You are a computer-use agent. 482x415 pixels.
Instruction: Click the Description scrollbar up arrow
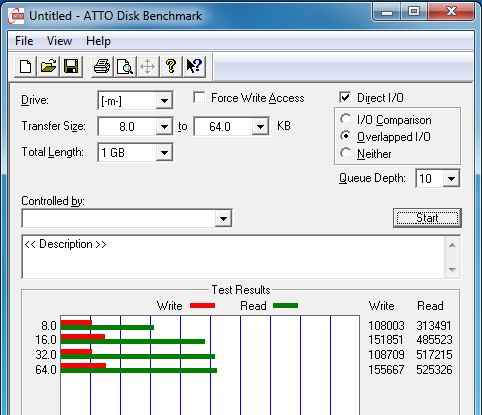(x=452, y=245)
